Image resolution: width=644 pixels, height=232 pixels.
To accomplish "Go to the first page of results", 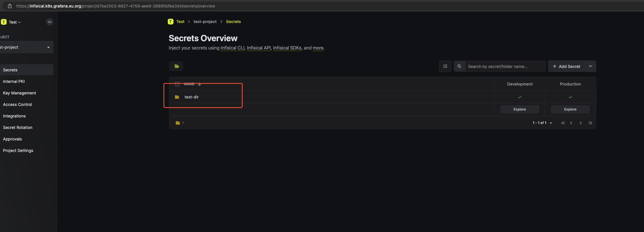I will (563, 123).
